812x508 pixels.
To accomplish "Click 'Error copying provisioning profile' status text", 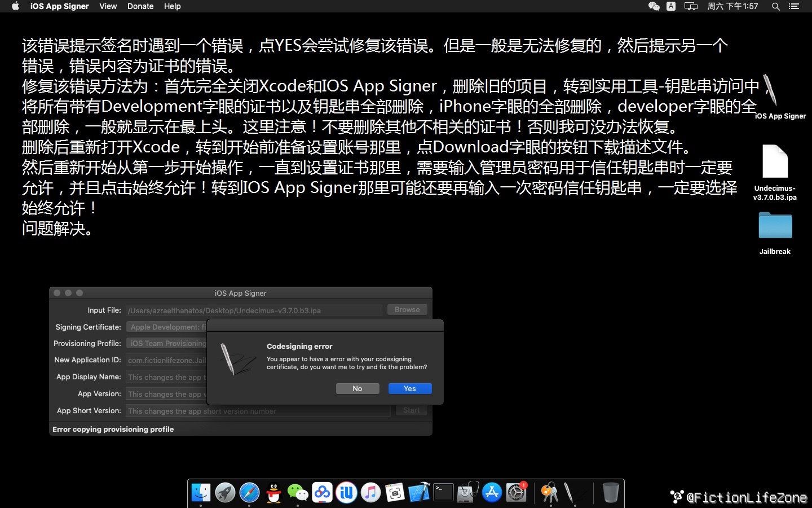I will tap(113, 429).
